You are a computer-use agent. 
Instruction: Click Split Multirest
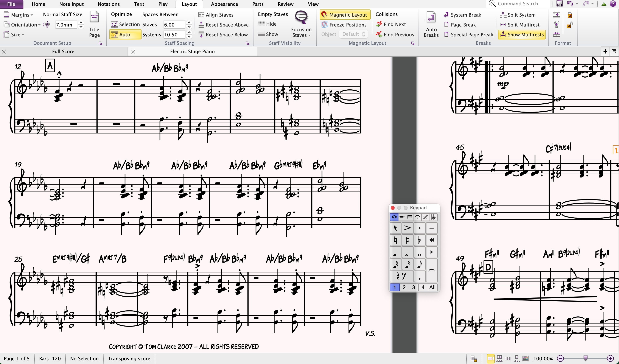(x=520, y=25)
